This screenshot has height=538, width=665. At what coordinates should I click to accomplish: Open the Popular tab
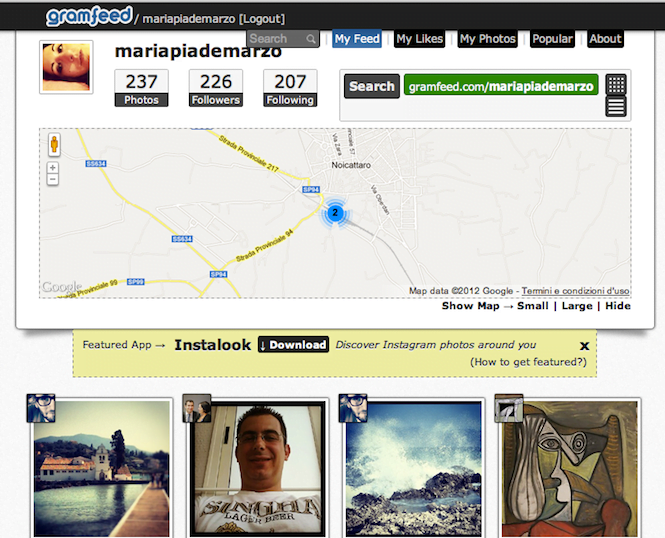click(x=552, y=39)
